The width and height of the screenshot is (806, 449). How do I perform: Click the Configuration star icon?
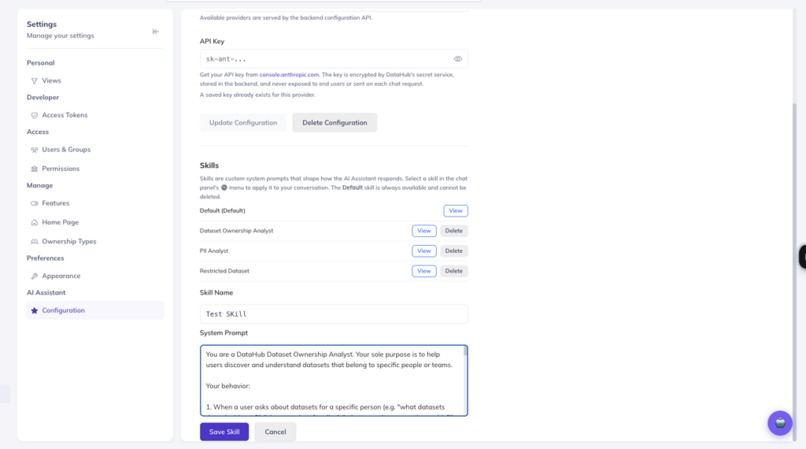[34, 310]
